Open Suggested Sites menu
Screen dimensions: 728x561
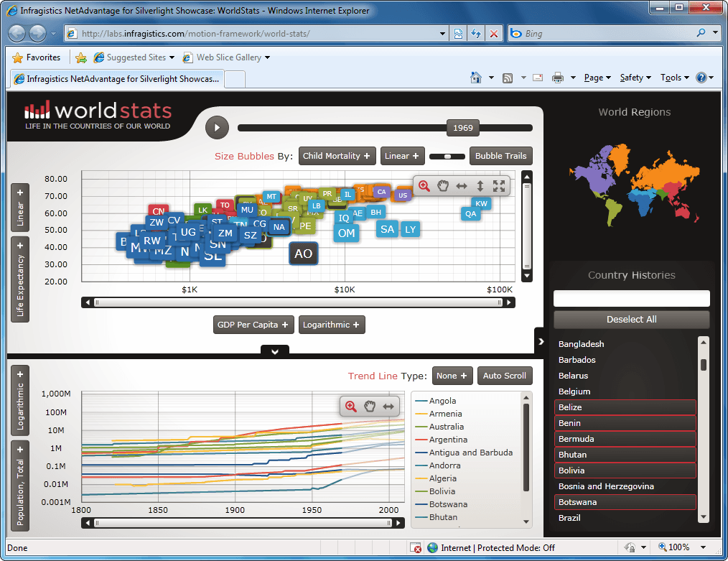pos(134,57)
